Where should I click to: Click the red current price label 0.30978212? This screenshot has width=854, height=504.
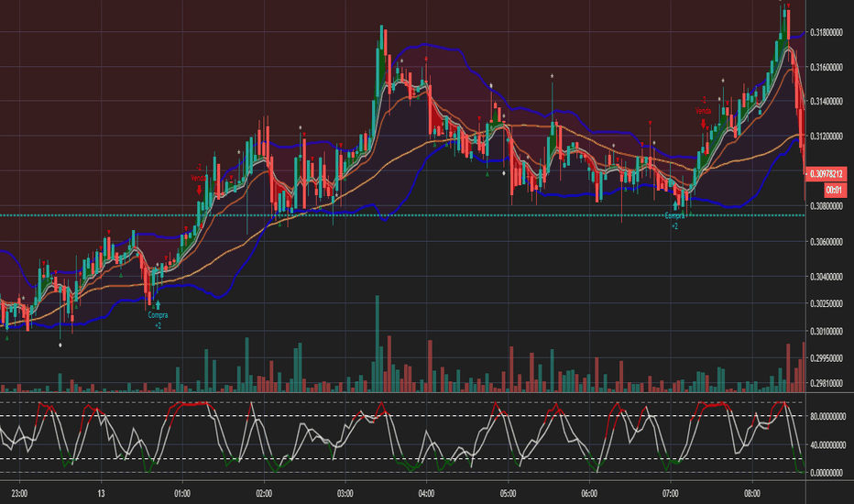[827, 174]
